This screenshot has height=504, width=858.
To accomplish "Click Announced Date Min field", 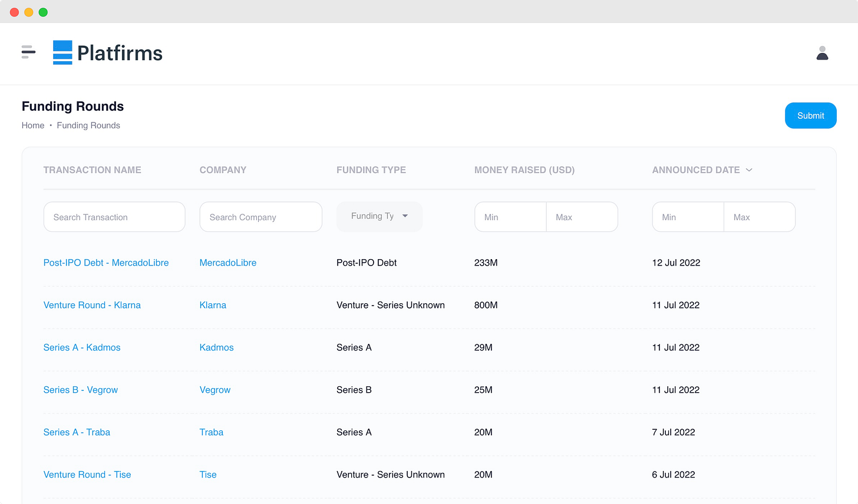I will [688, 217].
